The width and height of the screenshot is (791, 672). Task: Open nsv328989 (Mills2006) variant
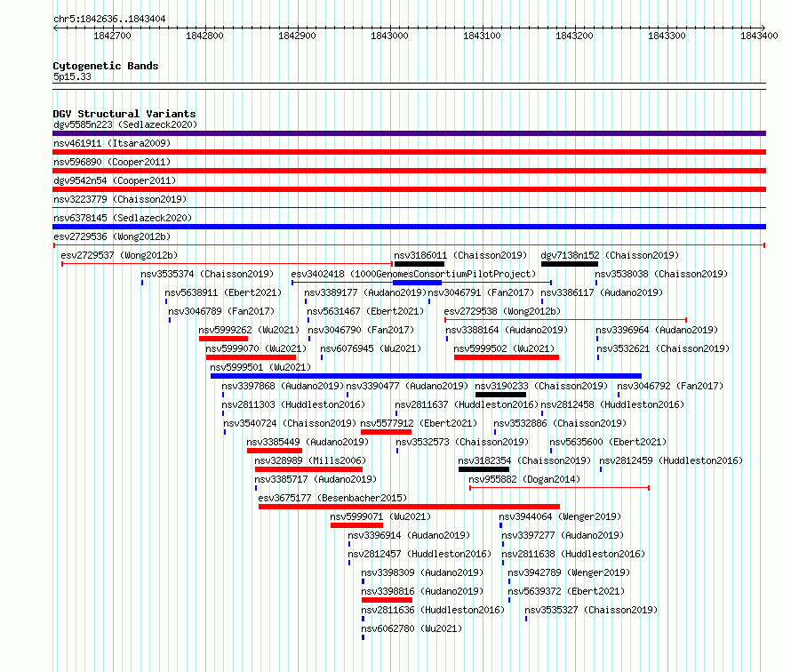click(310, 460)
